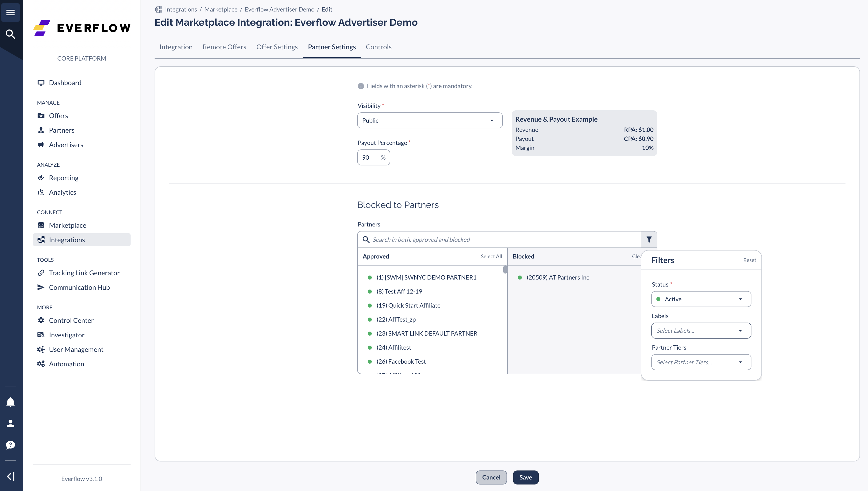Click the User Management icon
Screen dimensions: 868x491
[x=41, y=349]
